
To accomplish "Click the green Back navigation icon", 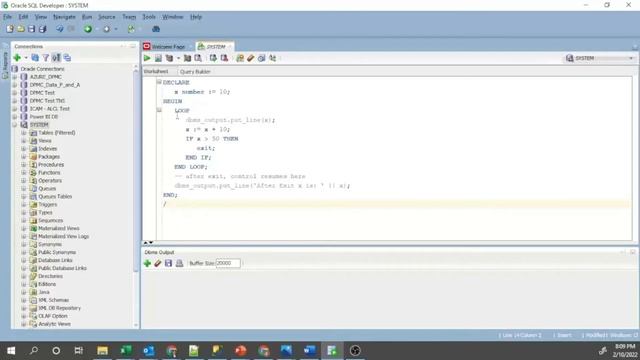I will (x=88, y=29).
